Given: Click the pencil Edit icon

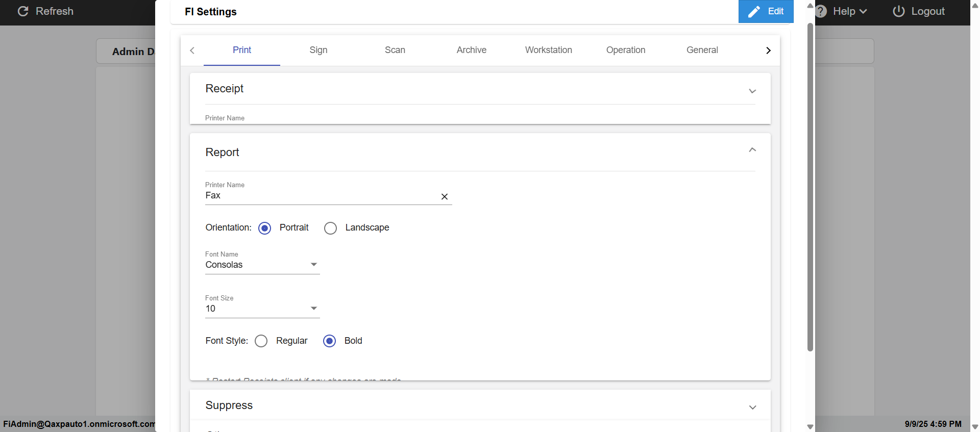Looking at the screenshot, I should click(x=754, y=12).
